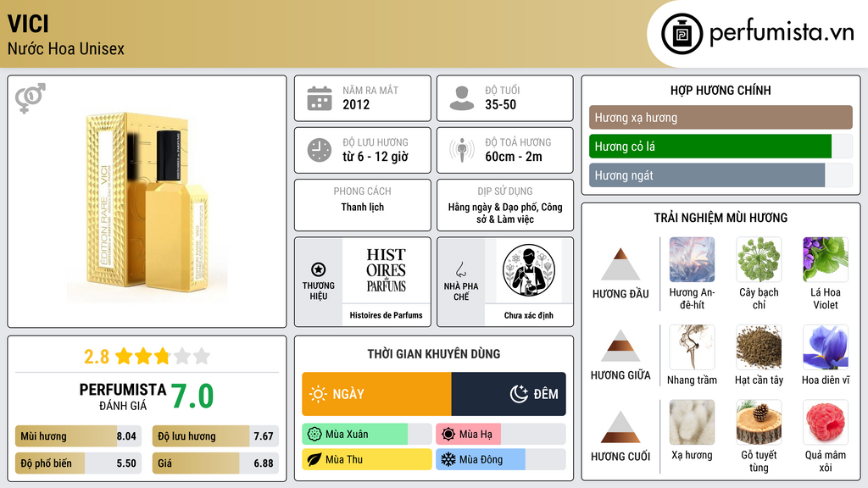
Task: Open the Lá Hoa Violet note image
Action: coord(826,259)
